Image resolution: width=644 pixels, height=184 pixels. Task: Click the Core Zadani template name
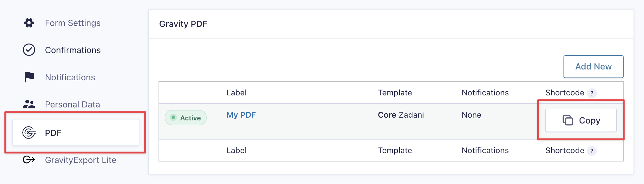click(401, 115)
